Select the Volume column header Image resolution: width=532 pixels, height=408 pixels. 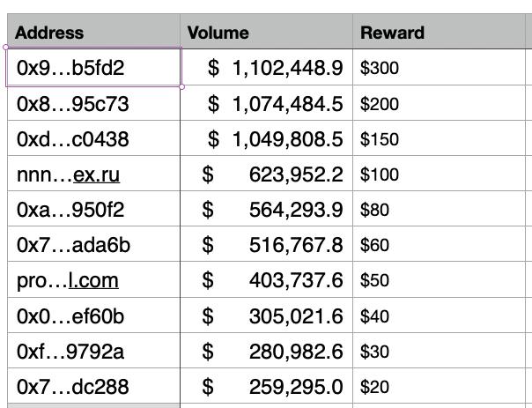coord(266,32)
